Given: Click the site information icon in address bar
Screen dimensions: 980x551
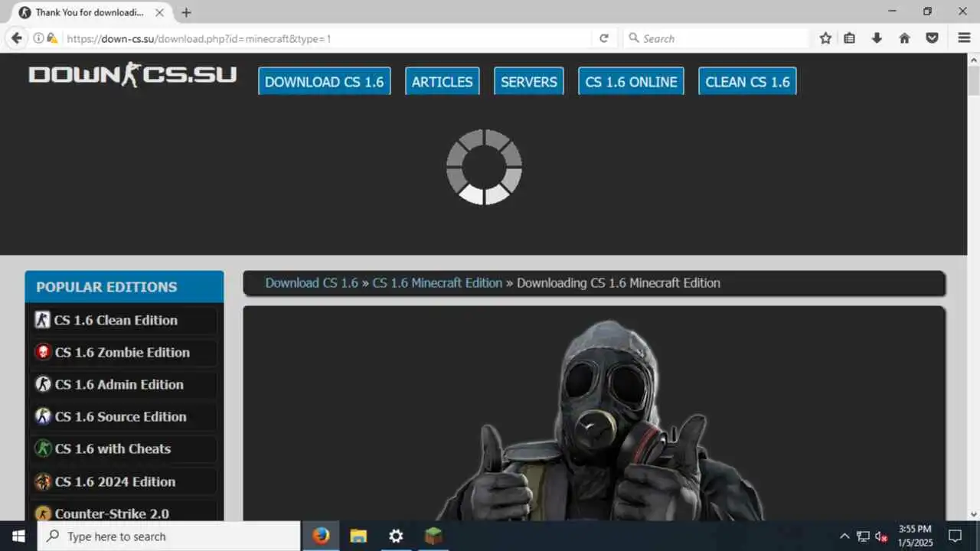Looking at the screenshot, I should [38, 38].
